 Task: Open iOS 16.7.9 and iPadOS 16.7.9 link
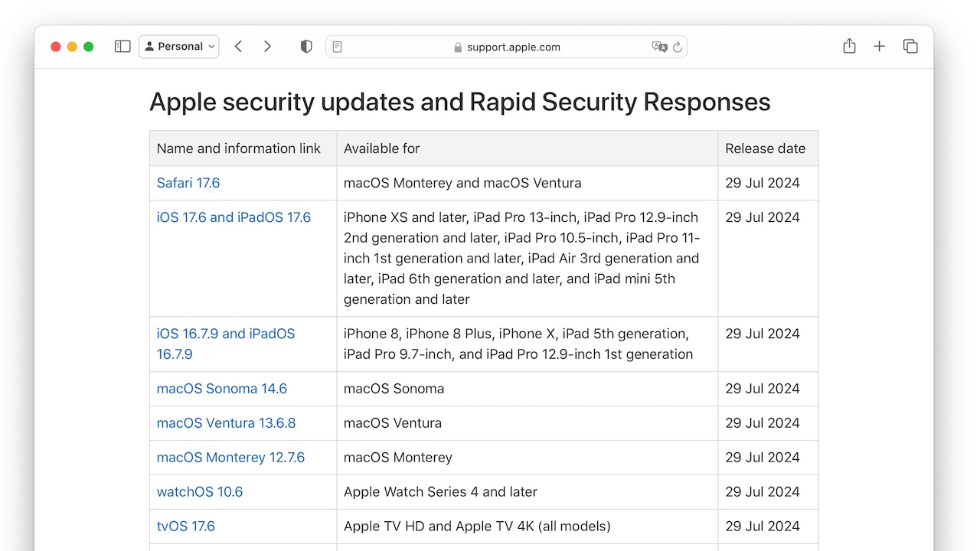[x=226, y=344]
